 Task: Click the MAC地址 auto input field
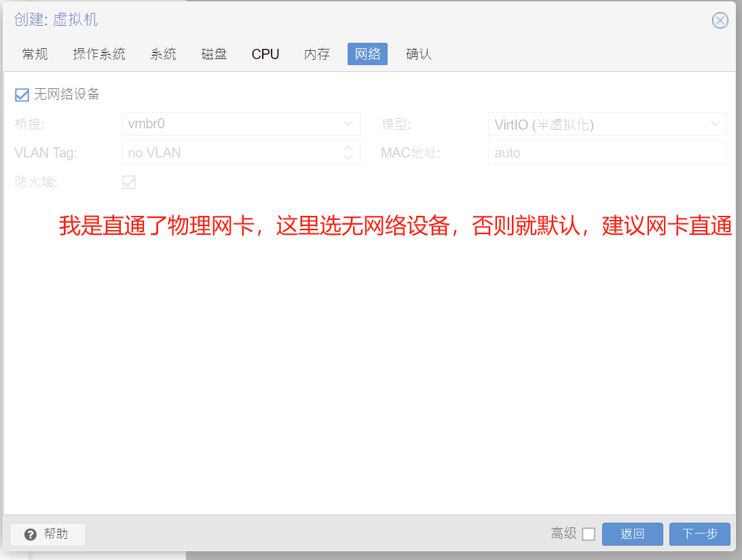607,153
